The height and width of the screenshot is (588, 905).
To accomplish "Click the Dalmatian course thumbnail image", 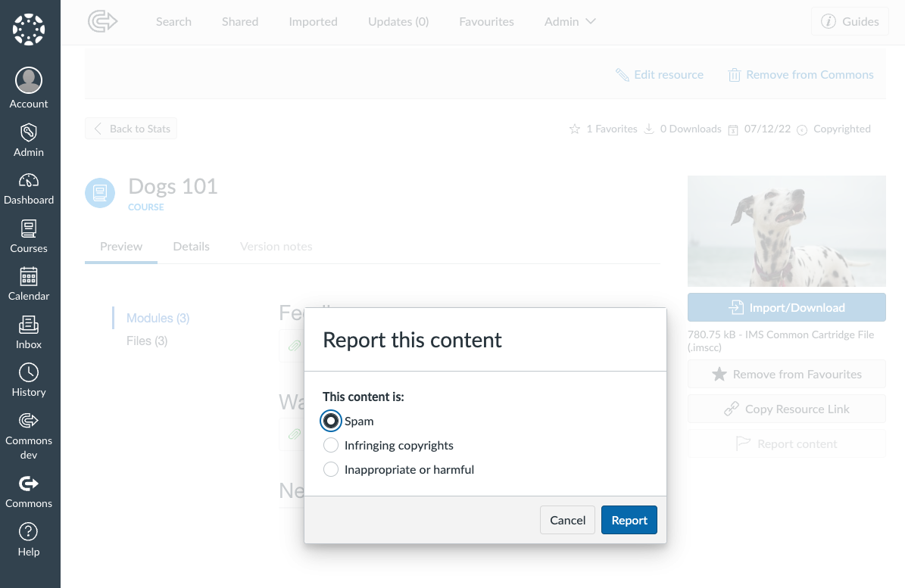I will 787,231.
